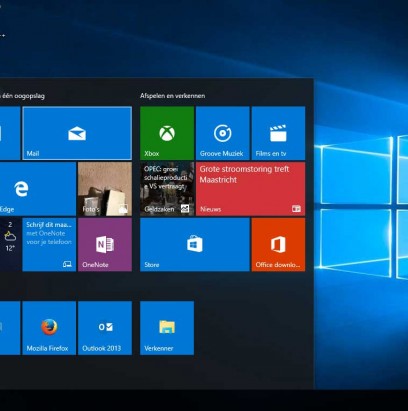Screen dimensions: 408x411
Task: Open the 'Schrijf dit maa...' OneNote promo tile
Action: coord(49,245)
